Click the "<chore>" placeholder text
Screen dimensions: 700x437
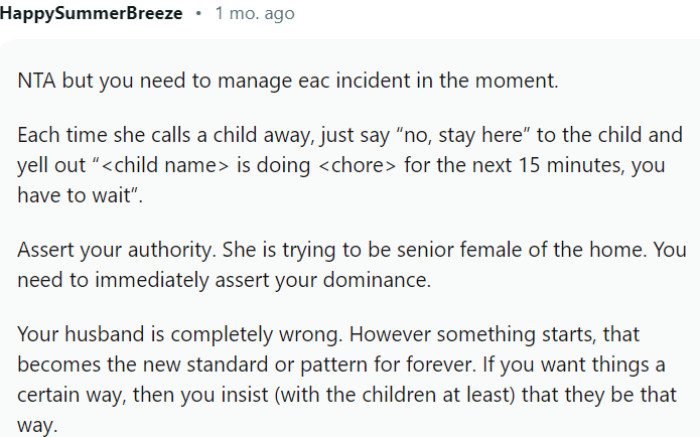point(357,165)
